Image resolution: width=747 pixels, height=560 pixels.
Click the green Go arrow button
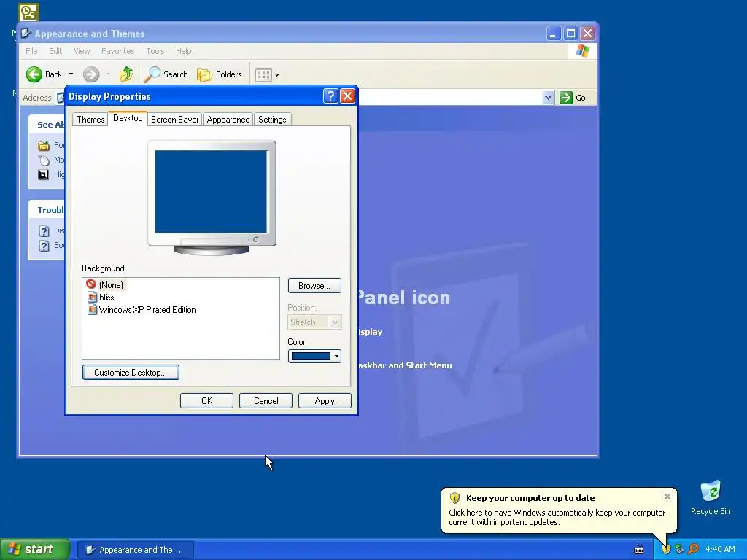pos(566,98)
